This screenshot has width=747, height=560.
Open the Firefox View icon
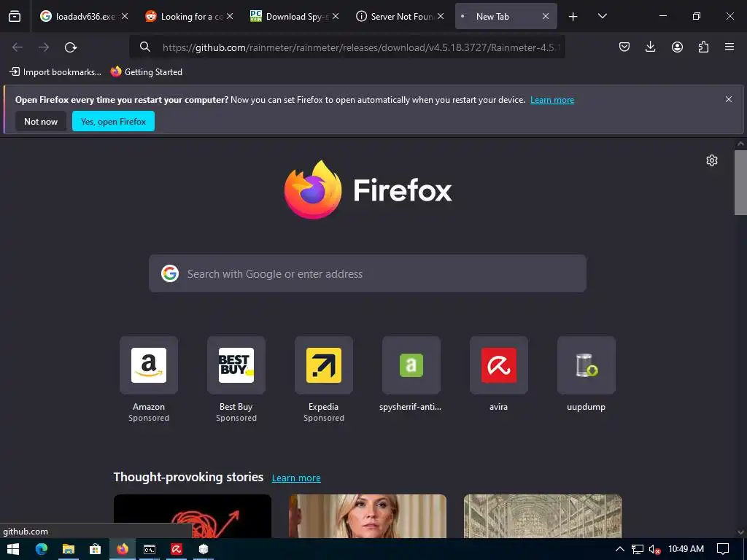tap(15, 16)
